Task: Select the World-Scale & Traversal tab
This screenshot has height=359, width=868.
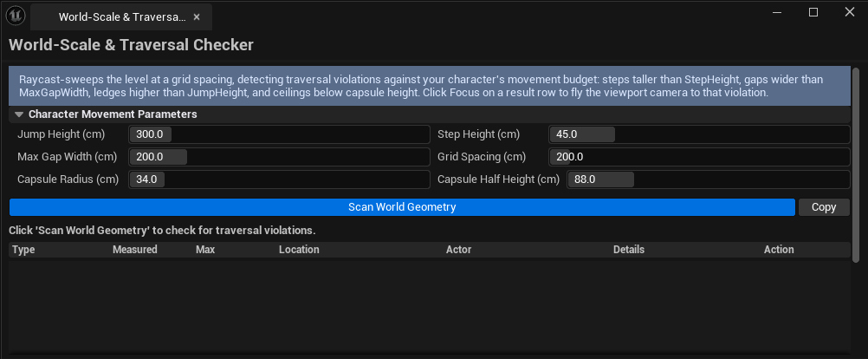Action: (x=121, y=17)
